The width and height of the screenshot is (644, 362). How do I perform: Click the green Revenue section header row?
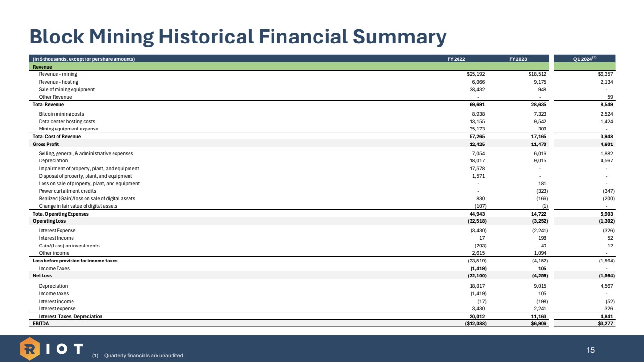click(42, 67)
